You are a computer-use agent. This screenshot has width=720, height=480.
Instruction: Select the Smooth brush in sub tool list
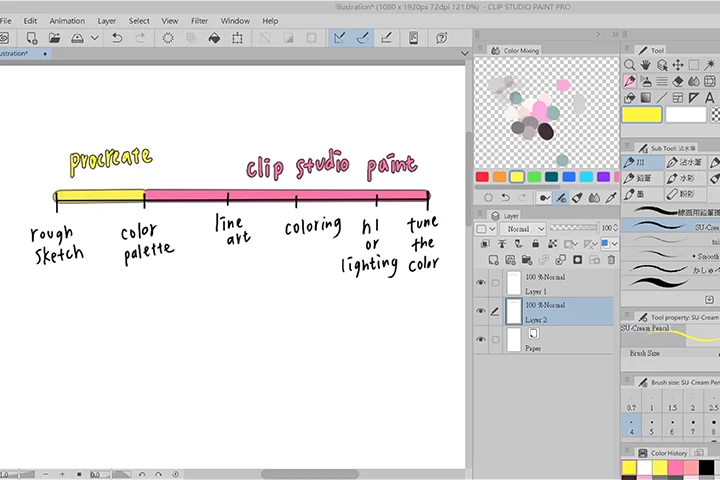pos(671,255)
